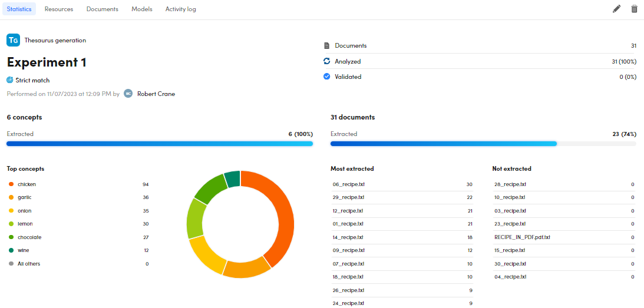Click the concepts Extracted progress bar
Screen dimensions: 644x308
(x=160, y=144)
